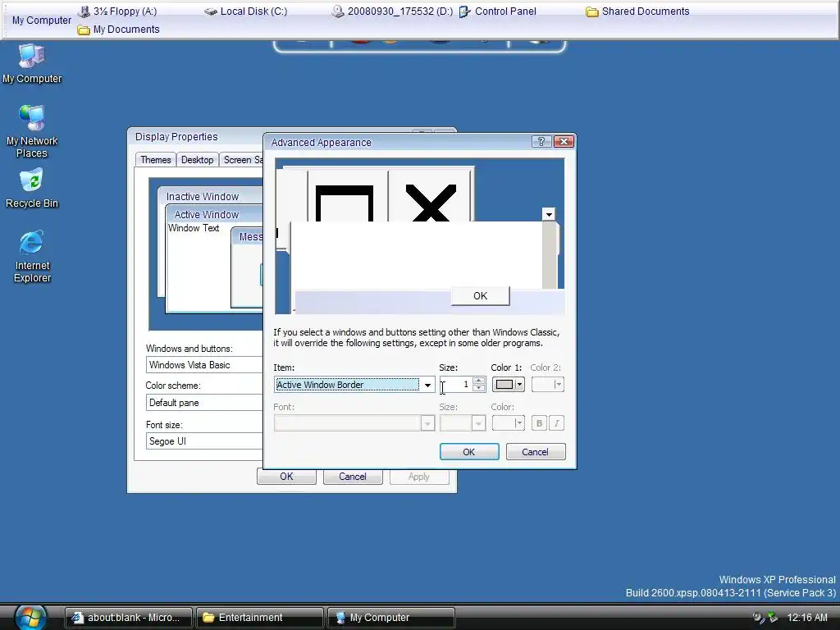Click Active Window title in preview
840x630 pixels.
[x=206, y=214]
